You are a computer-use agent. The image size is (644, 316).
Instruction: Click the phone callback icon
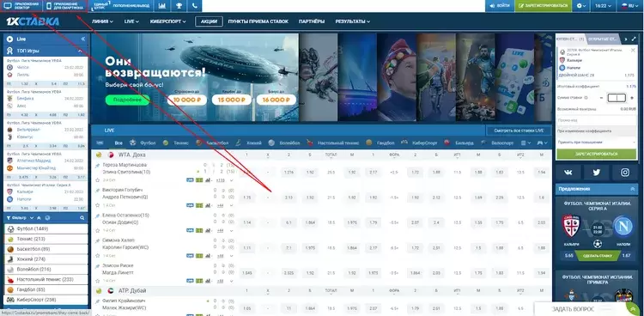pyautogui.click(x=195, y=6)
